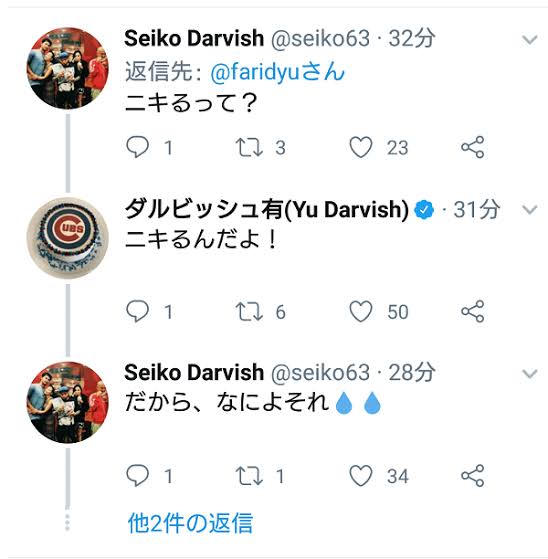
Task: Open options chevron on 28分 tweet
Action: [x=529, y=373]
